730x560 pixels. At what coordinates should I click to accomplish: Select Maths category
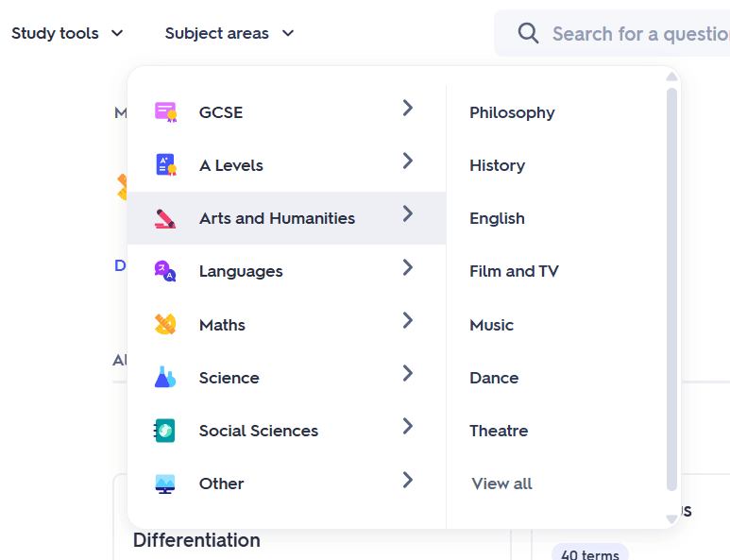[x=287, y=325]
